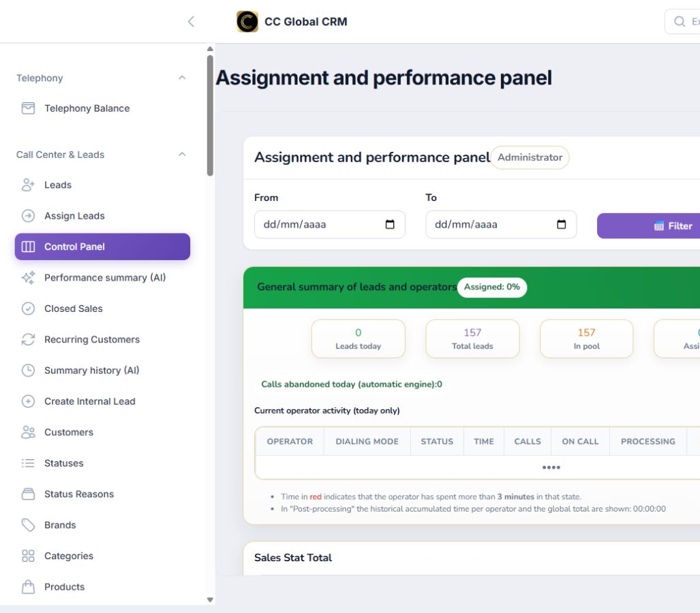Open Leads via its person-plus icon
700x613 pixels.
point(28,185)
